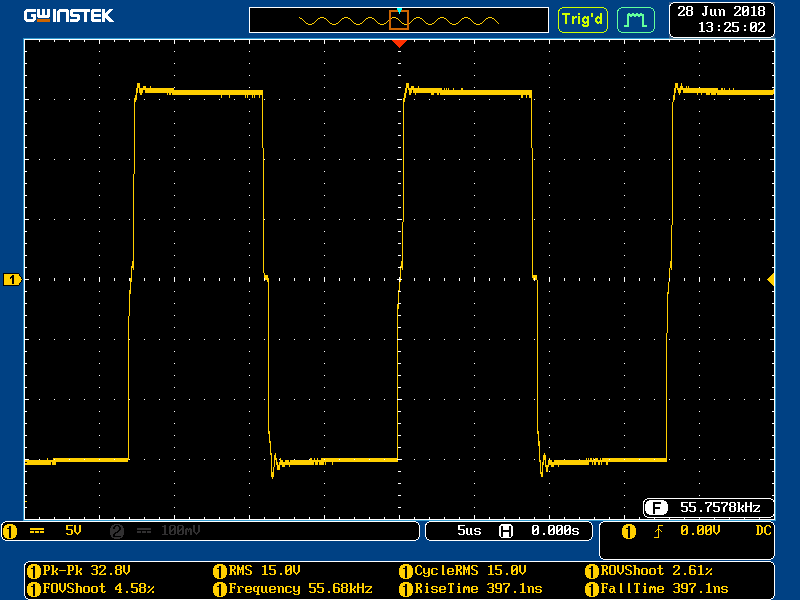
Task: Click the 5us timebase value
Action: coord(469,531)
